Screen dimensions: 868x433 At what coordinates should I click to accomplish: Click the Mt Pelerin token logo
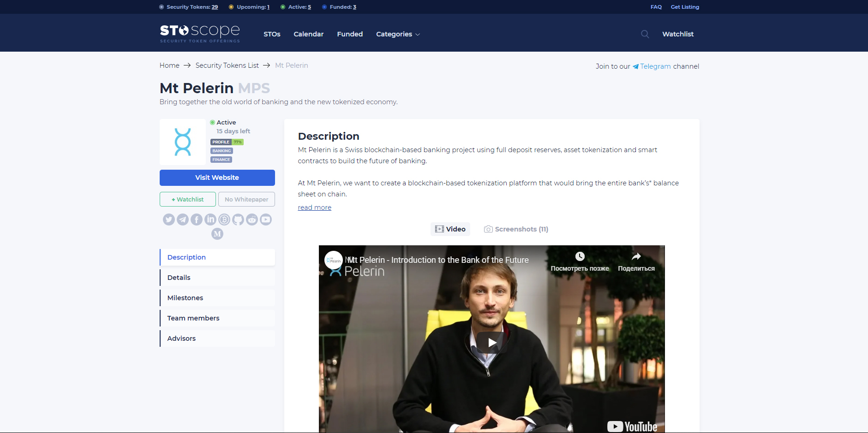pyautogui.click(x=183, y=142)
